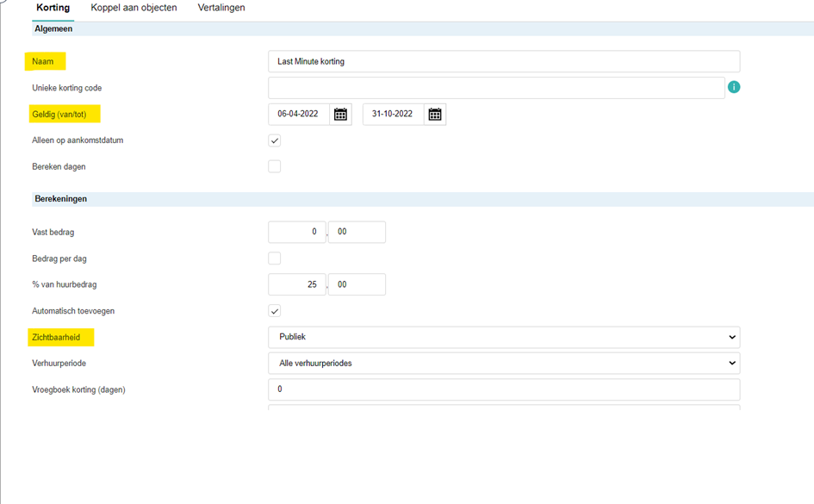Enable the Bereken dagen checkbox

(275, 166)
